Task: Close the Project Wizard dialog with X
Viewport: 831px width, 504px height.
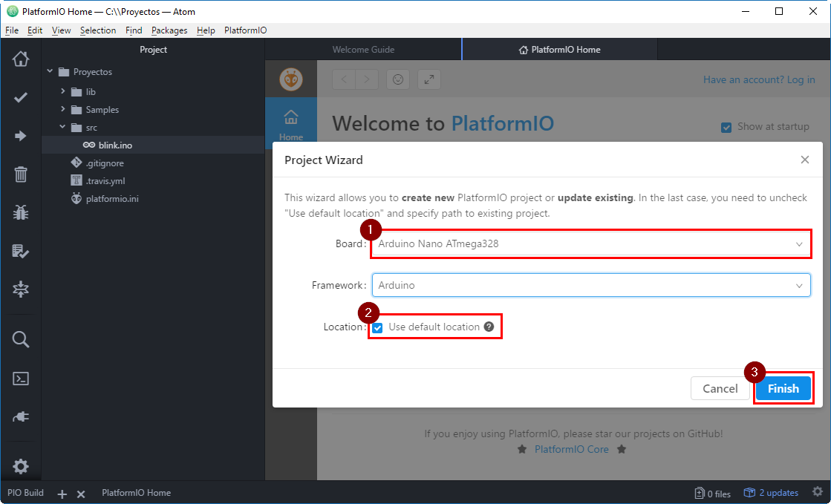Action: click(x=804, y=160)
